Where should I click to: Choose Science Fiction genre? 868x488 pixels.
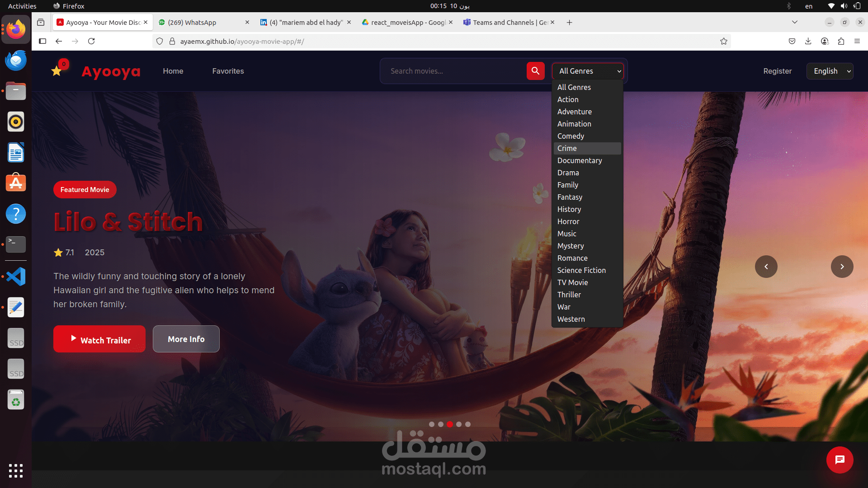587,270
